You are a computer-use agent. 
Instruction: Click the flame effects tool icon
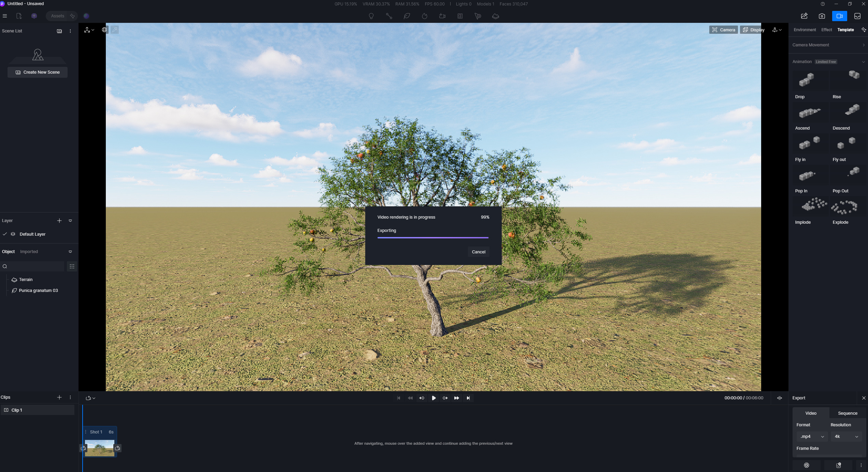pyautogui.click(x=424, y=16)
